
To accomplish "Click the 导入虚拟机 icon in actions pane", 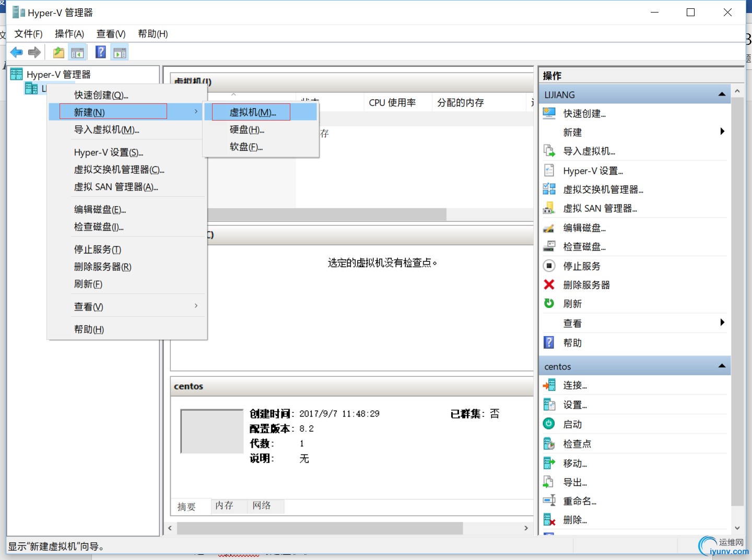I will coord(549,151).
